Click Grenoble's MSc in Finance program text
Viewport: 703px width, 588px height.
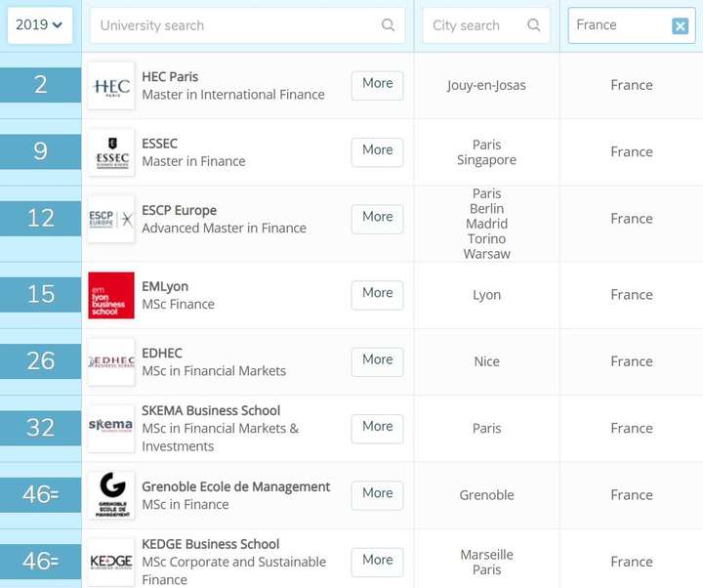[186, 505]
